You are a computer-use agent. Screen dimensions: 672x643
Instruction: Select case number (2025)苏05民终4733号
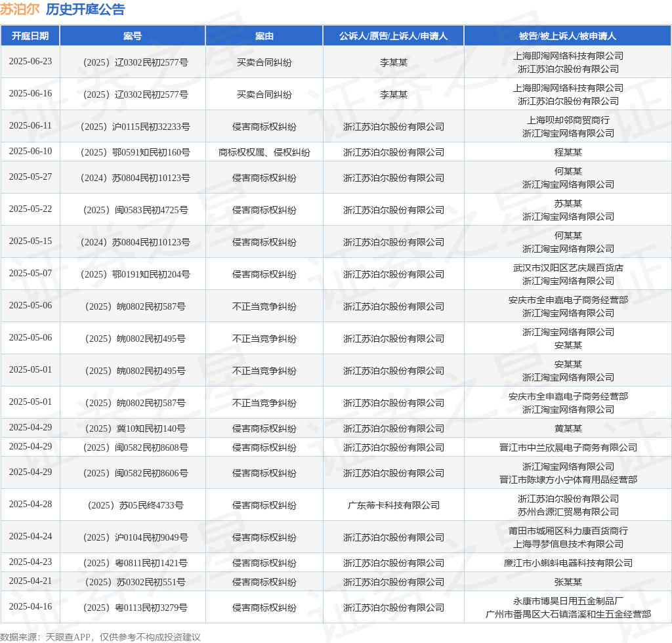coord(135,505)
